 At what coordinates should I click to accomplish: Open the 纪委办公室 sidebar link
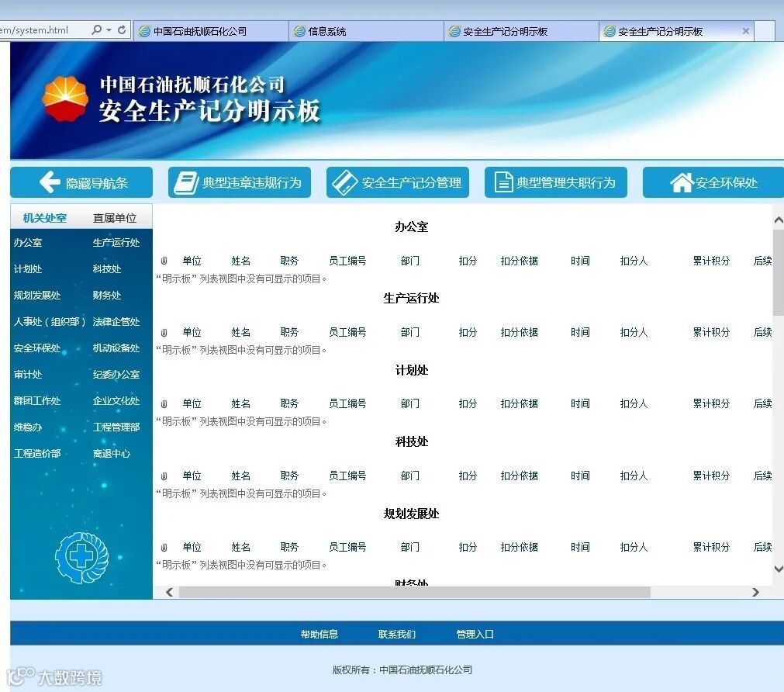pyautogui.click(x=116, y=374)
